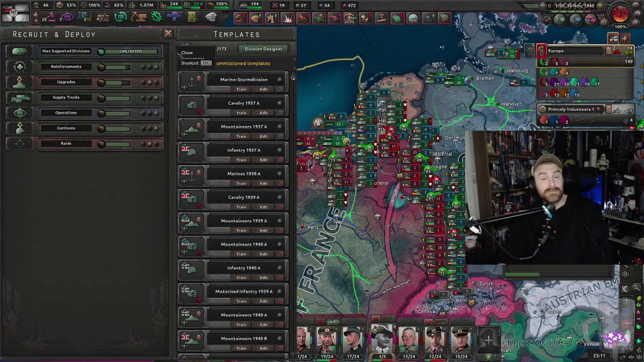The height and width of the screenshot is (362, 644).
Task: Open the political decisions gavel icon
Action: [x=51, y=18]
